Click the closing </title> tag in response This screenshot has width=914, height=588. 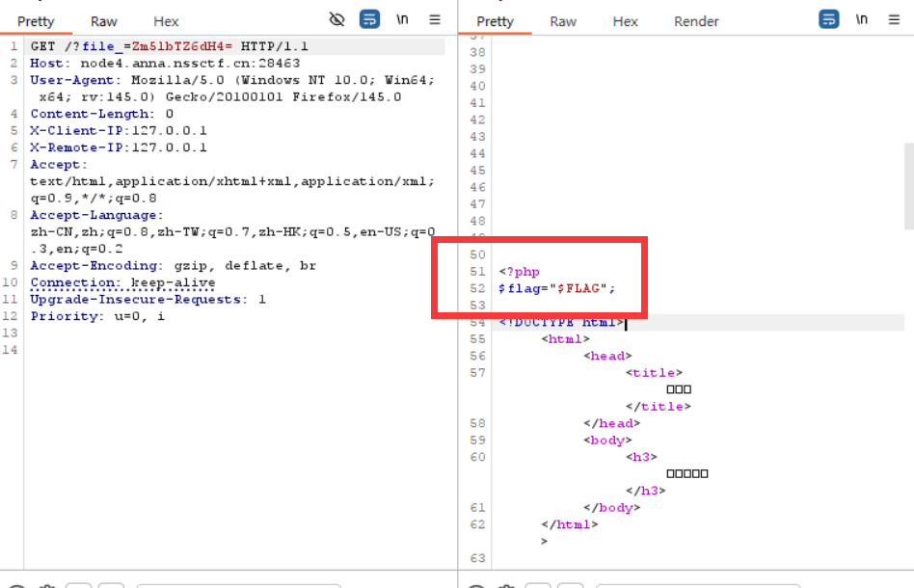click(x=659, y=407)
